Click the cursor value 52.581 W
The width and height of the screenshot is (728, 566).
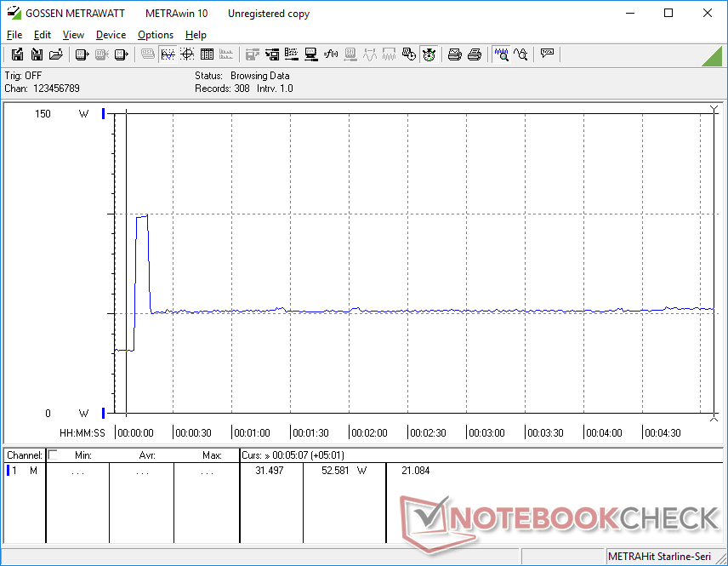click(x=344, y=471)
